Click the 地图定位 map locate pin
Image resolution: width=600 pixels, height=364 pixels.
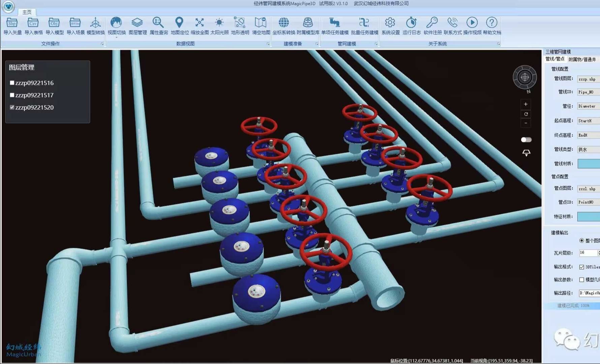[x=179, y=26]
